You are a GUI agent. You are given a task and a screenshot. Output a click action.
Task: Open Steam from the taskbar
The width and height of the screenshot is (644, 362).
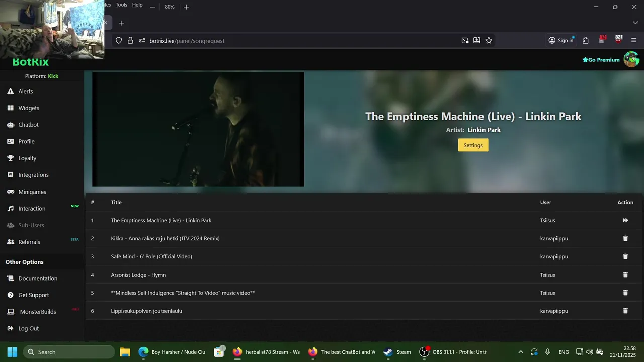point(397,352)
